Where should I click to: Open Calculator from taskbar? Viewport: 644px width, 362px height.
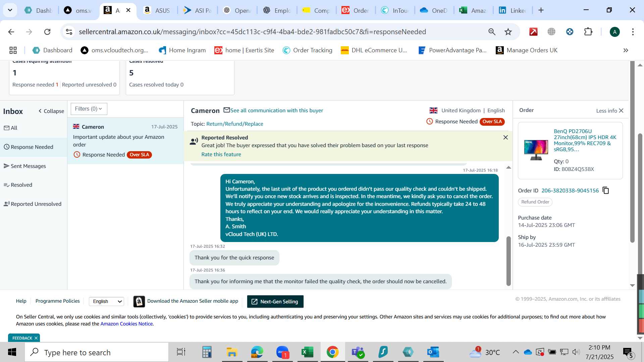coord(207,352)
